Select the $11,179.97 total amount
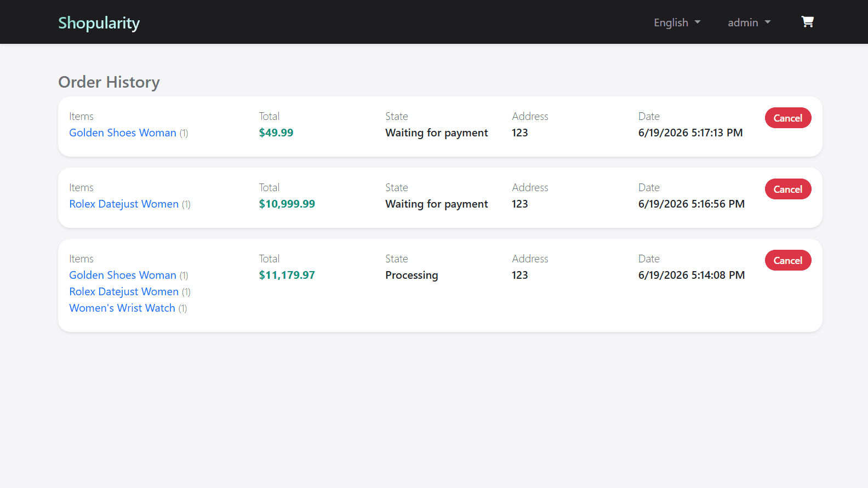 pos(287,275)
